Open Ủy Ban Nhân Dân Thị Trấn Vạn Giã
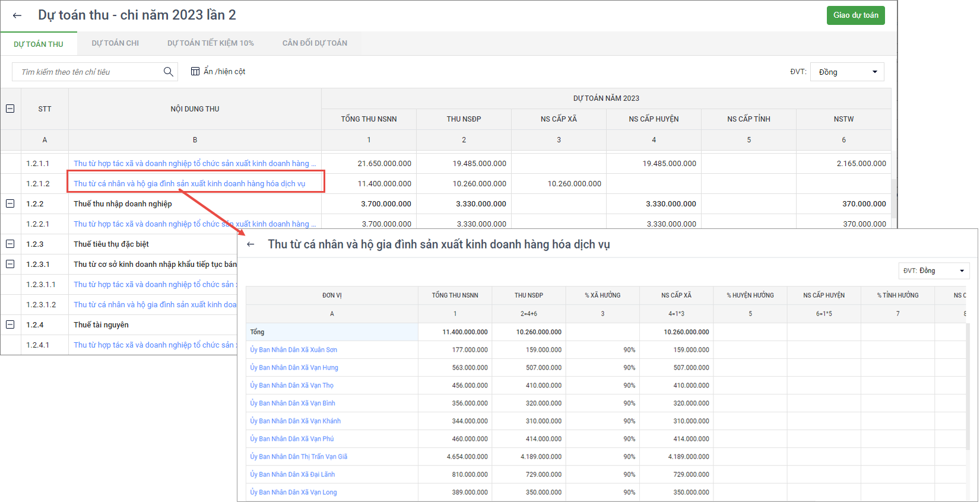This screenshot has width=980, height=503. click(x=299, y=457)
